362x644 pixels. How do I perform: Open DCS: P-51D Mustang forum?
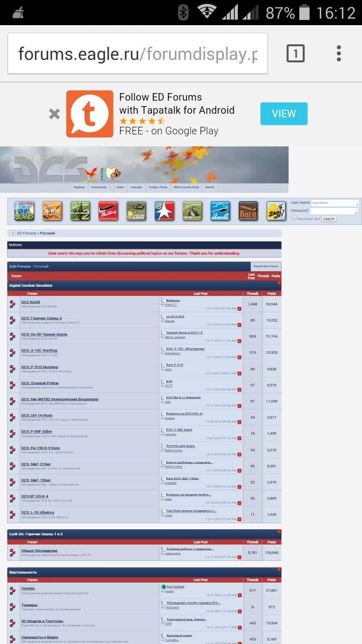tap(39, 367)
